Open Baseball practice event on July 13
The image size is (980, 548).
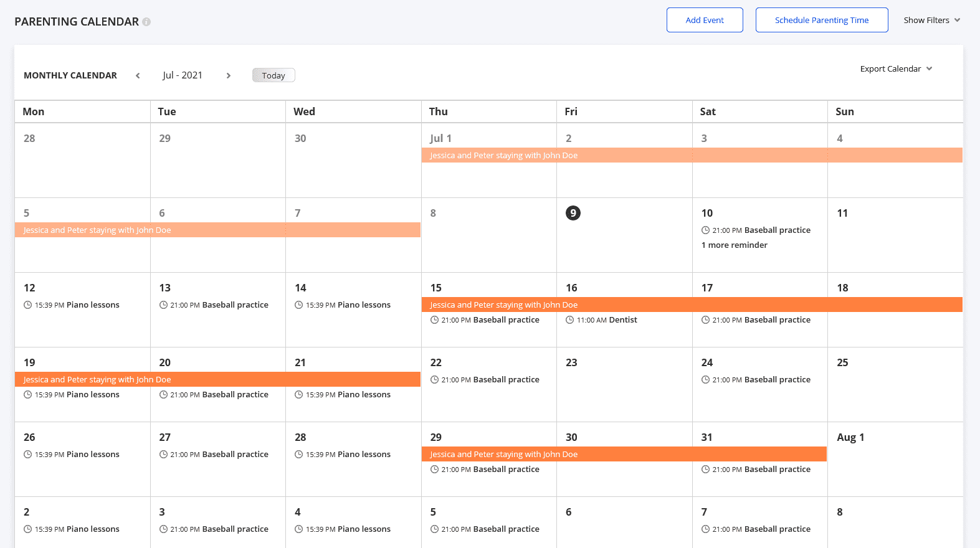[235, 305]
